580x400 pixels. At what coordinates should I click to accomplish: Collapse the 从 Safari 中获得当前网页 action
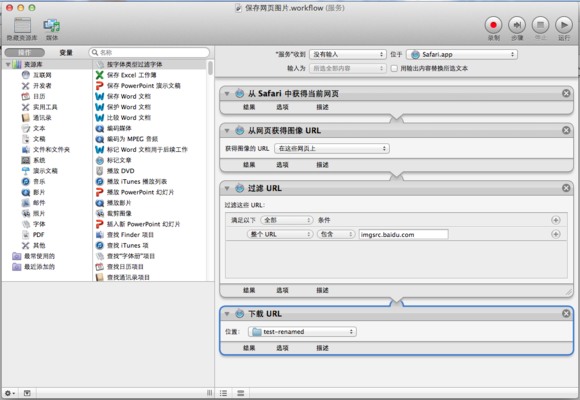coord(227,94)
